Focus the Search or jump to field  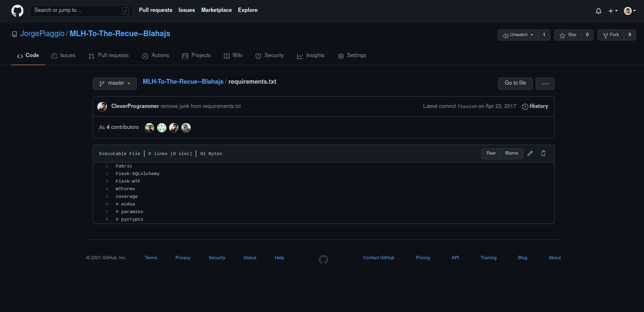tap(80, 10)
